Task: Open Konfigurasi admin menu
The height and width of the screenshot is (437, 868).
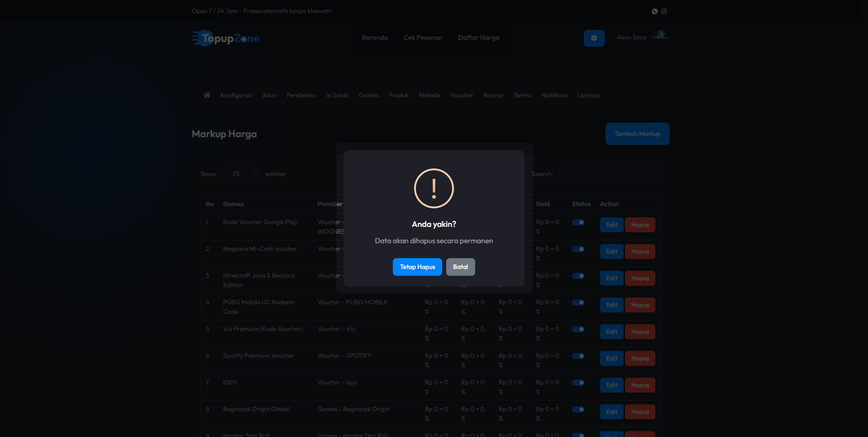Action: point(236,95)
